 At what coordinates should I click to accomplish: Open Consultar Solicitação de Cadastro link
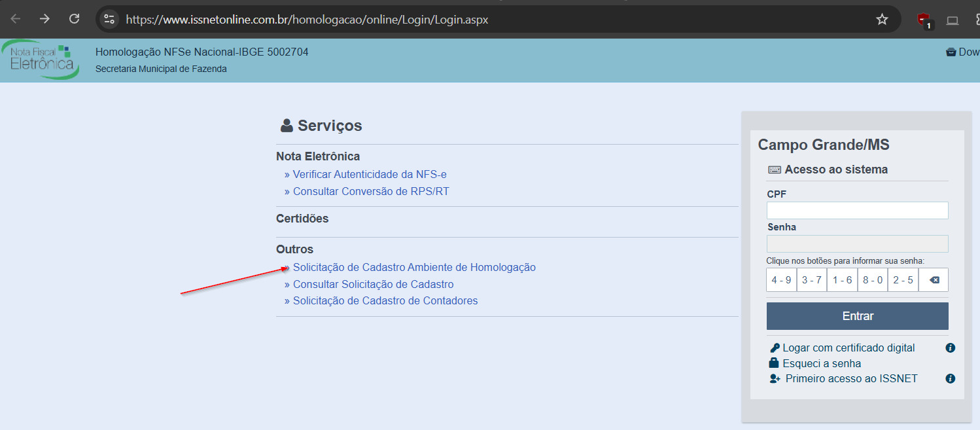coord(373,285)
